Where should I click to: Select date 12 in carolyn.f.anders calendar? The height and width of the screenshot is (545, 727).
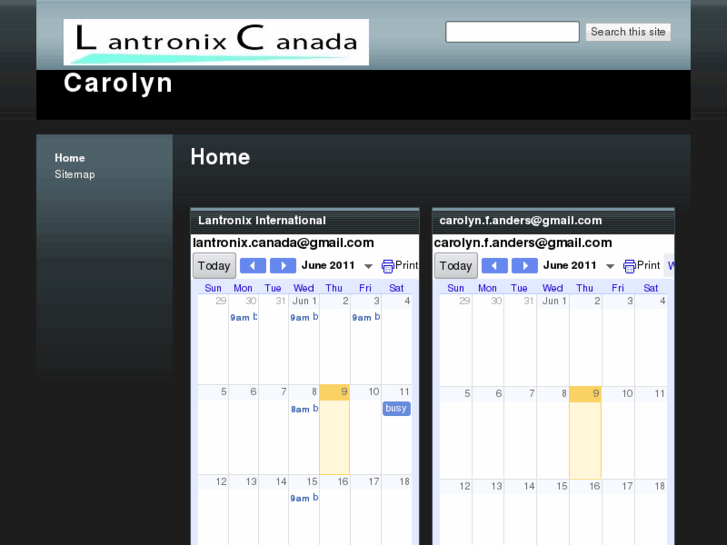click(x=465, y=486)
